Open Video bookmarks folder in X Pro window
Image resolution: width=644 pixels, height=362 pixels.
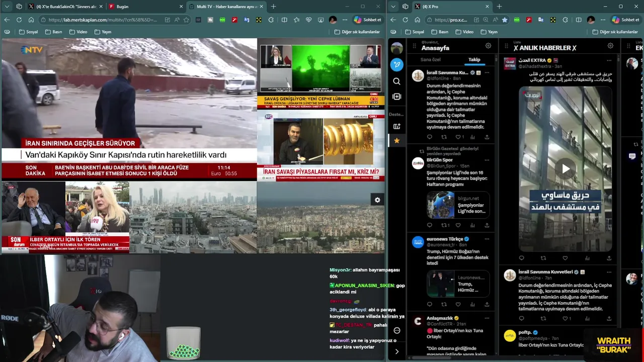463,32
